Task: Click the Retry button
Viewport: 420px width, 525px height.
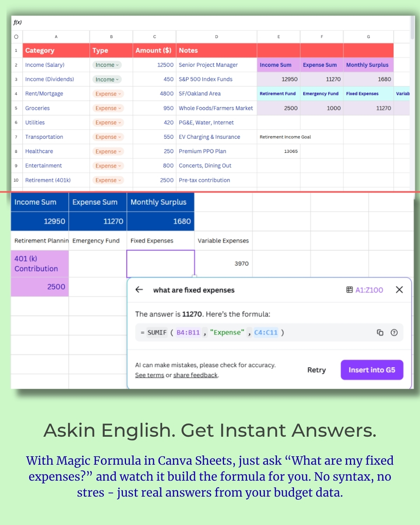Action: click(317, 370)
